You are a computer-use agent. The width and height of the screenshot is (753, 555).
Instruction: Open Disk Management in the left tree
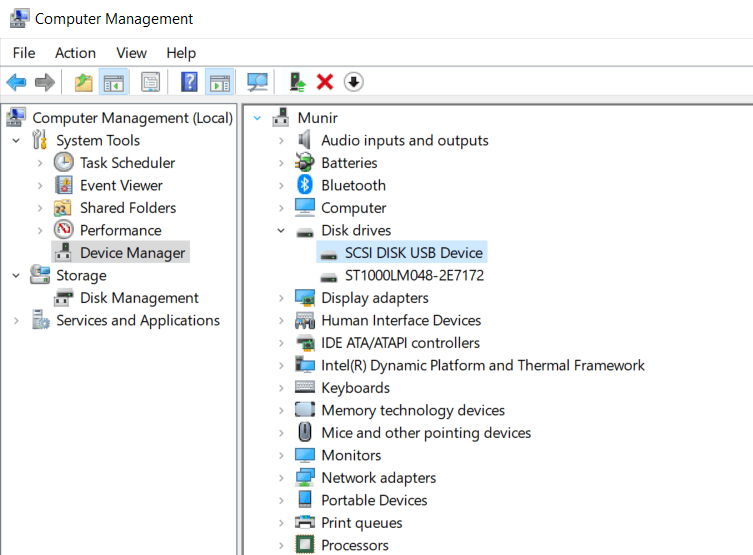(x=139, y=297)
